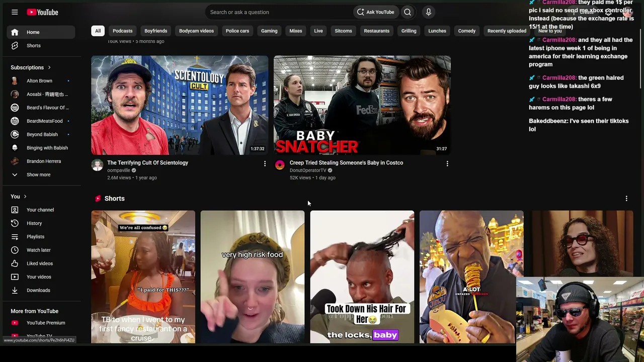644x362 pixels.
Task: Select the Recently uploaded filter chip
Action: pos(507,31)
